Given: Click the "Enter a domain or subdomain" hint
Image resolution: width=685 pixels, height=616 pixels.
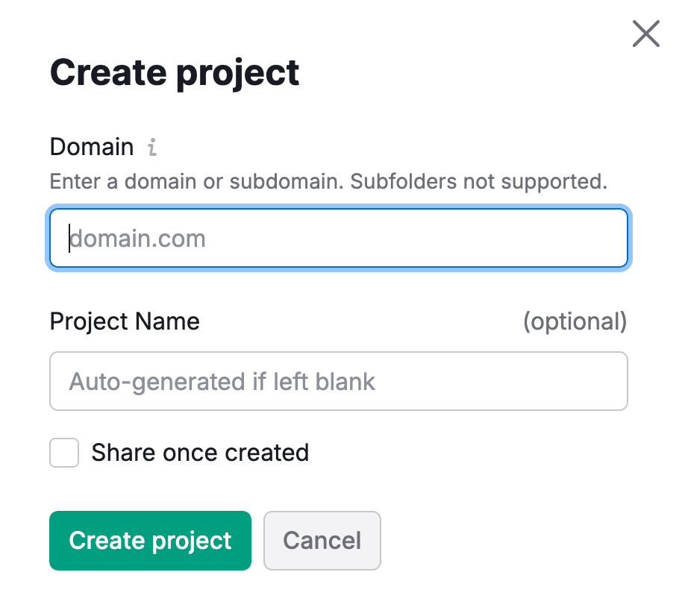Looking at the screenshot, I should pos(196,181).
